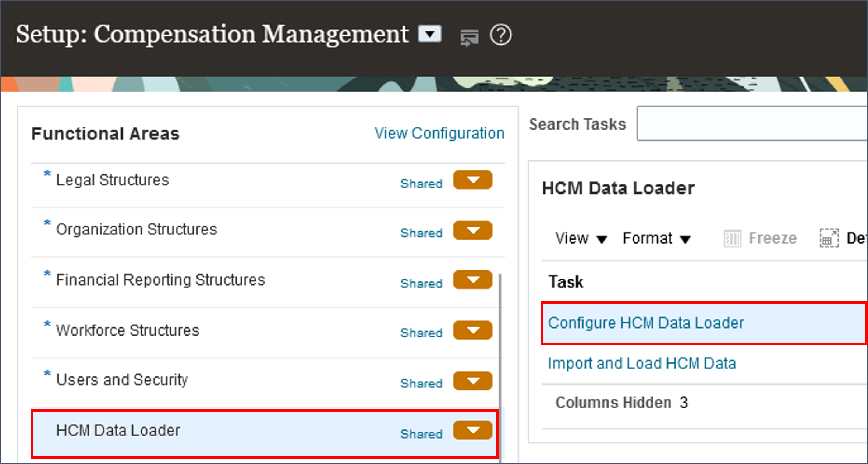Click the Columns Hidden 3 status text
Screen dimensions: 868x464
click(621, 403)
